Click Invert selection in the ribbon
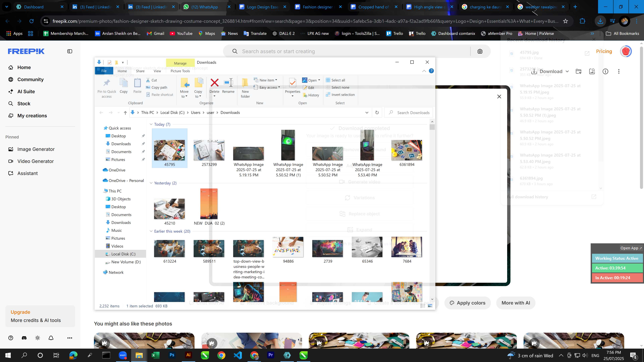Image resolution: width=644 pixels, height=362 pixels. 340,95
